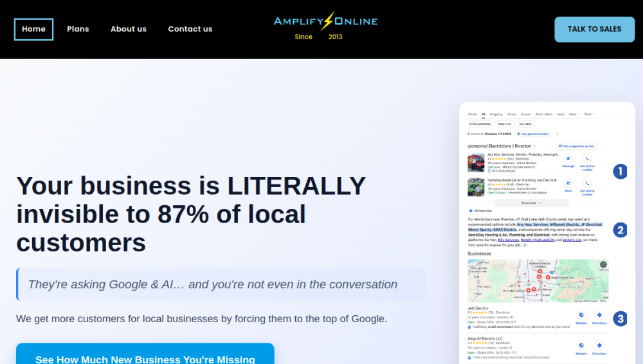Click the 'Businesses' section heading
The height and width of the screenshot is (364, 643).
(480, 254)
